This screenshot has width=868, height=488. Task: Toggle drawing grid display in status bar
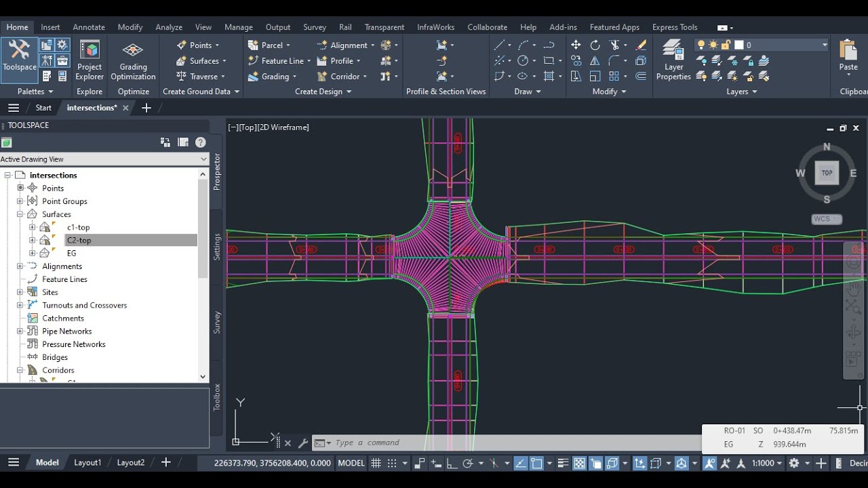pos(376,463)
